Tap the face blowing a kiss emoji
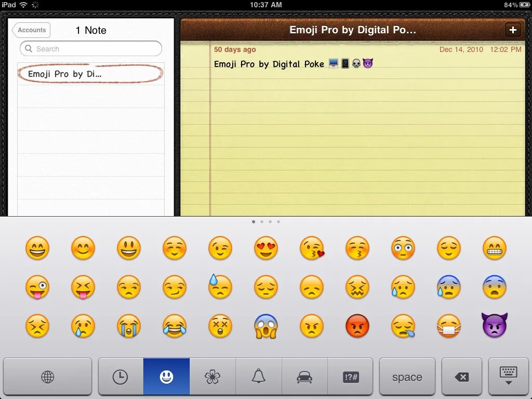Image resolution: width=532 pixels, height=399 pixels. pos(312,248)
